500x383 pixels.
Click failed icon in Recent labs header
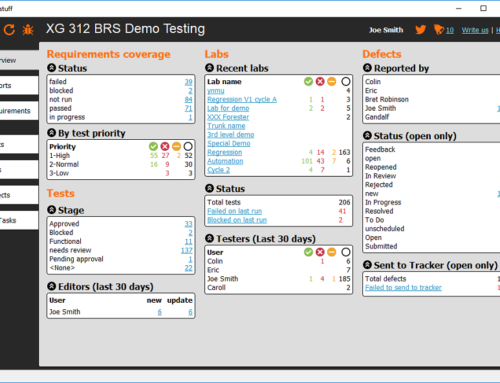320,81
